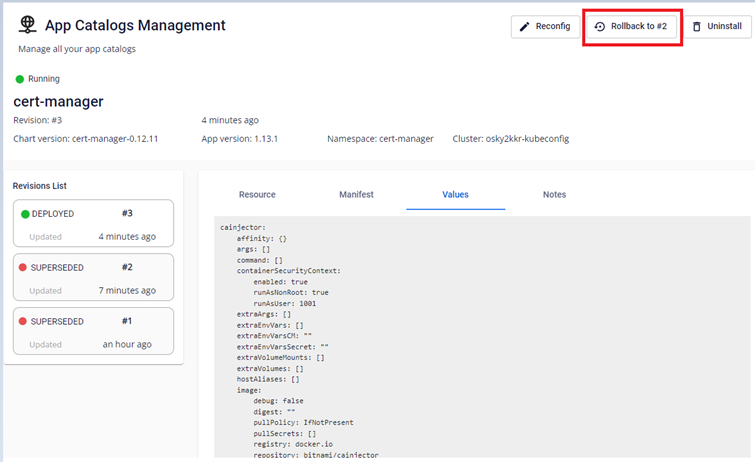Screen dimensions: 755x462
Task: Click green status dot of DEPLOYED revision
Action: click(x=25, y=214)
